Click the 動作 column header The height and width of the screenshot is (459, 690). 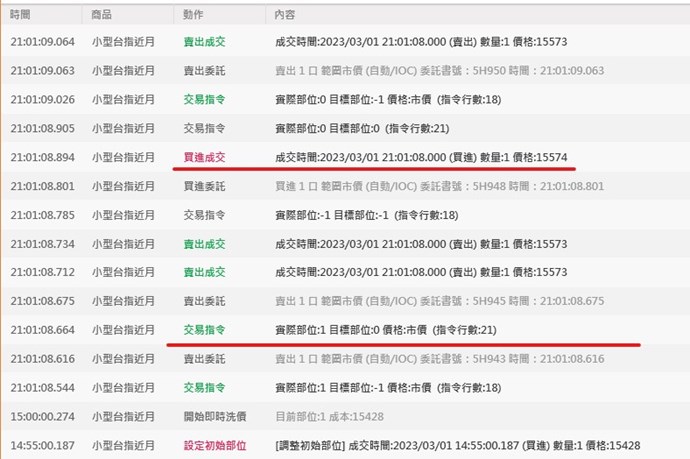[193, 15]
